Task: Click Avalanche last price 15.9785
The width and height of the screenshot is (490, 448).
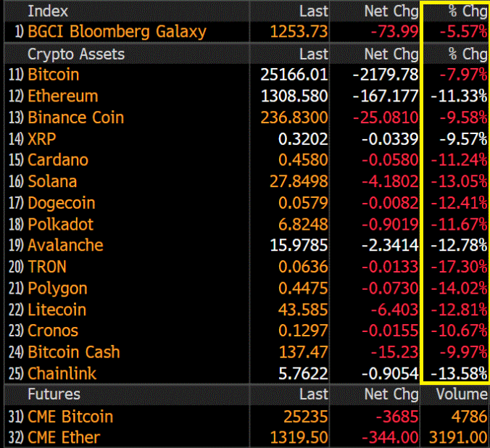Action: (299, 246)
